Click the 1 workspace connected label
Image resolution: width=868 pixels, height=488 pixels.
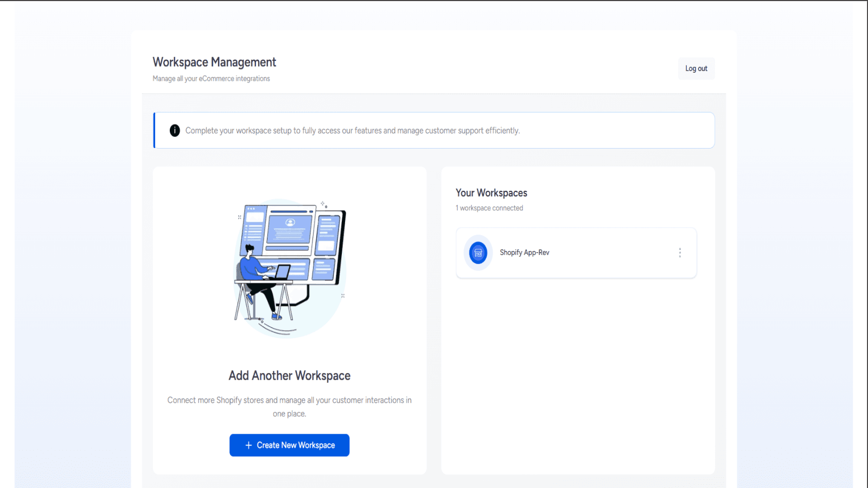pyautogui.click(x=489, y=208)
